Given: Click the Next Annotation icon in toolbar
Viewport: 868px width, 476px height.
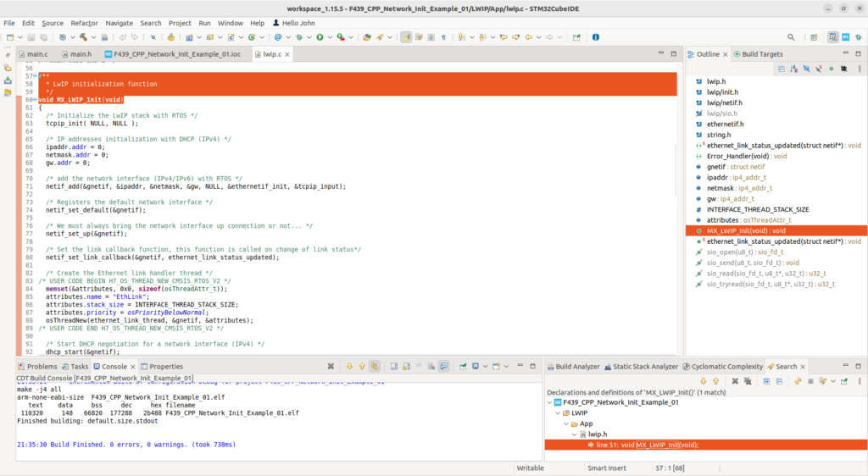Looking at the screenshot, I should pyautogui.click(x=460, y=37).
